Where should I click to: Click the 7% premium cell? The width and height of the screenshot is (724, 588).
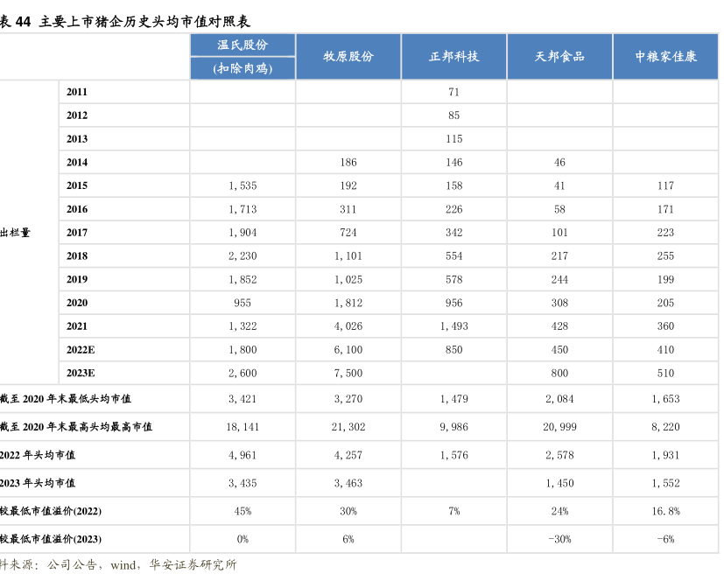[x=453, y=511]
